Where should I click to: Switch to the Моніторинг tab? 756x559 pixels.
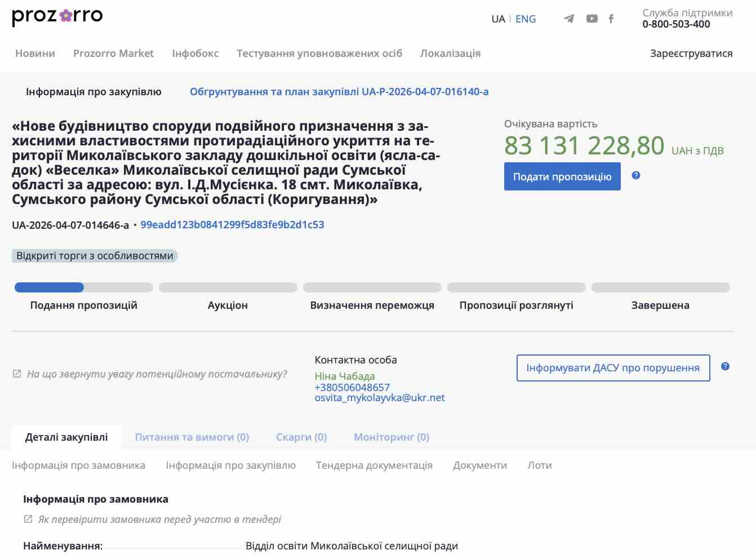pyautogui.click(x=391, y=437)
